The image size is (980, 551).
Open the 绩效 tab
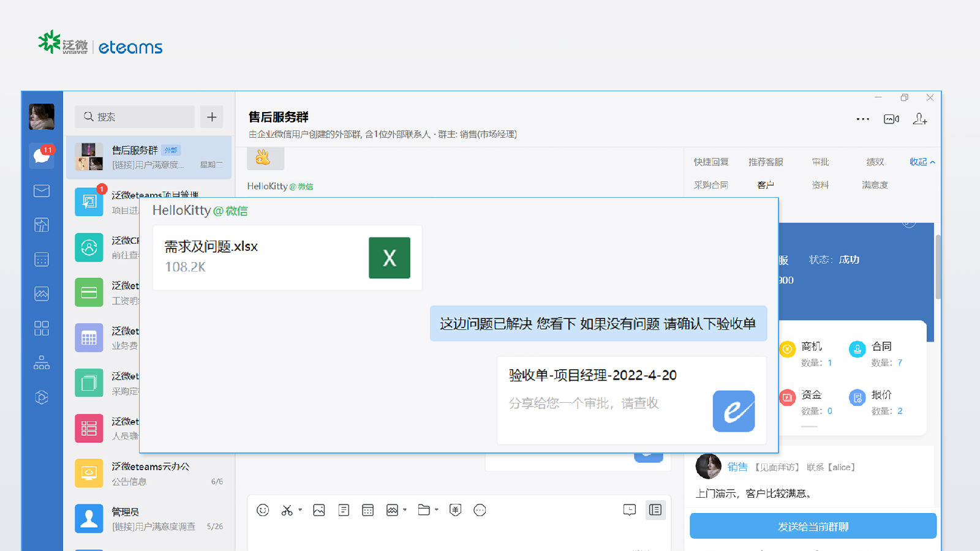tap(875, 162)
